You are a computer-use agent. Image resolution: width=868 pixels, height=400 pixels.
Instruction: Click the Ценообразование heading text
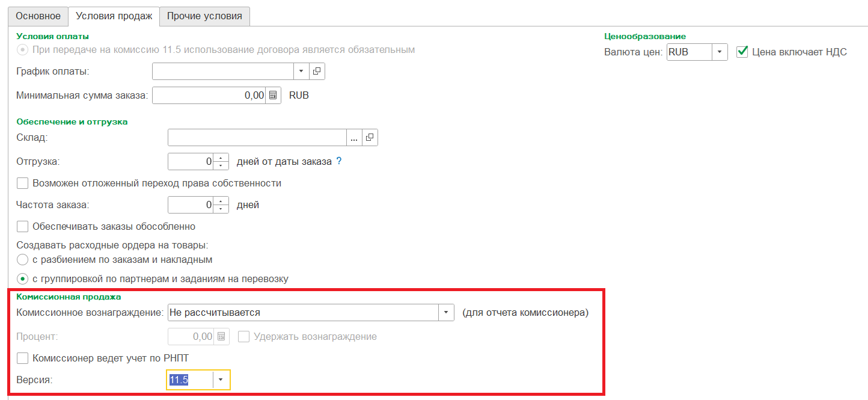coord(645,36)
